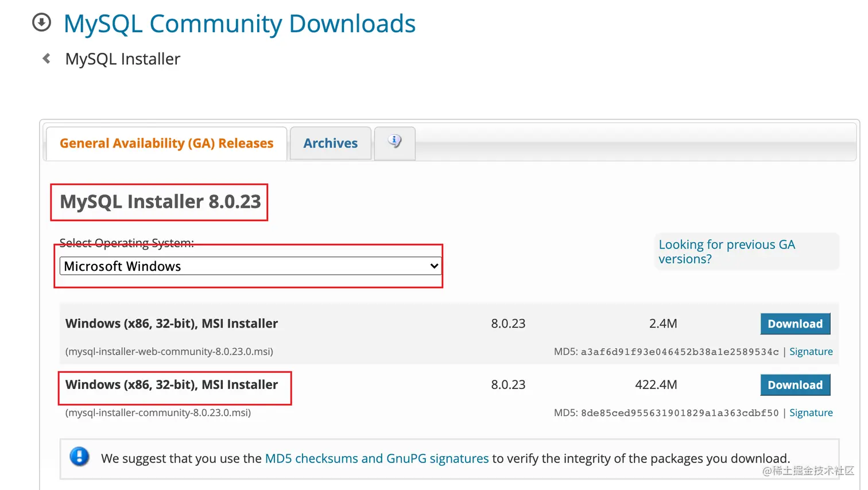This screenshot has width=868, height=490.
Task: Click version 8.0.23 in the 2.4M row
Action: (x=508, y=324)
